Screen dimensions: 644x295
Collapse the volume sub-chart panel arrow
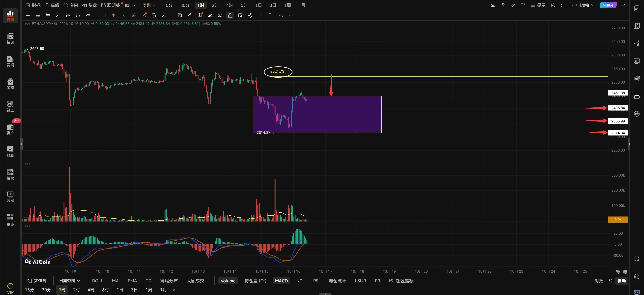tap(27, 164)
